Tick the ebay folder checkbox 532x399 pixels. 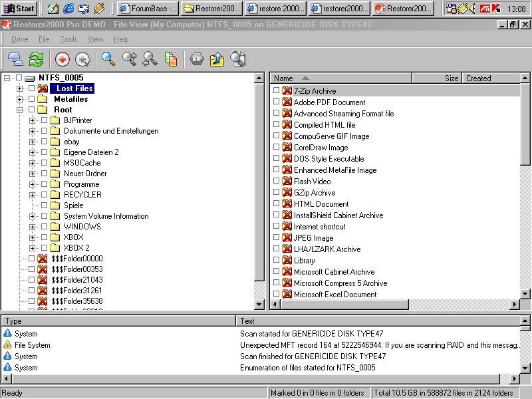44,141
